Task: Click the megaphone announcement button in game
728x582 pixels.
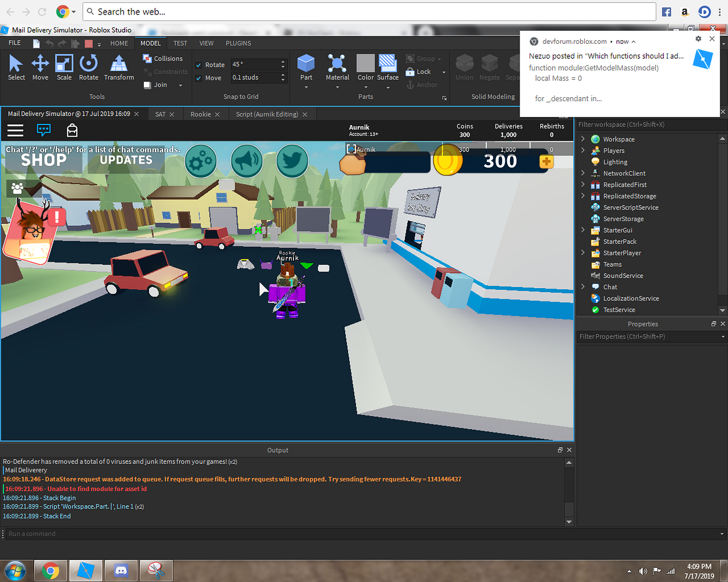Action: point(246,161)
